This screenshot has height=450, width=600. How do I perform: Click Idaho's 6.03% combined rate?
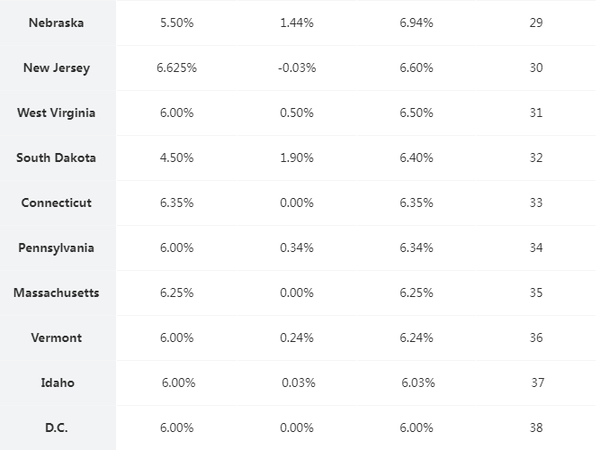tap(419, 382)
